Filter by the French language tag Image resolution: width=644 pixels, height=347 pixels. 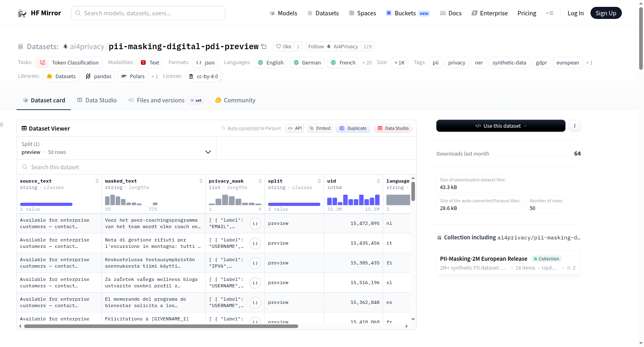[343, 62]
